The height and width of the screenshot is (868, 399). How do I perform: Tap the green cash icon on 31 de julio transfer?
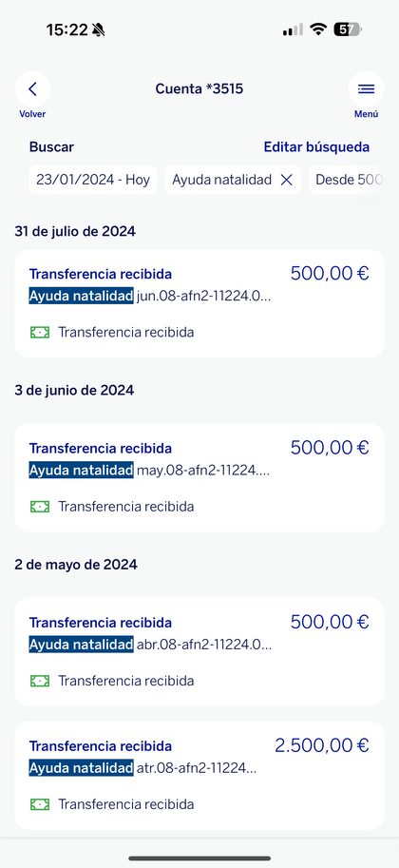click(x=39, y=332)
